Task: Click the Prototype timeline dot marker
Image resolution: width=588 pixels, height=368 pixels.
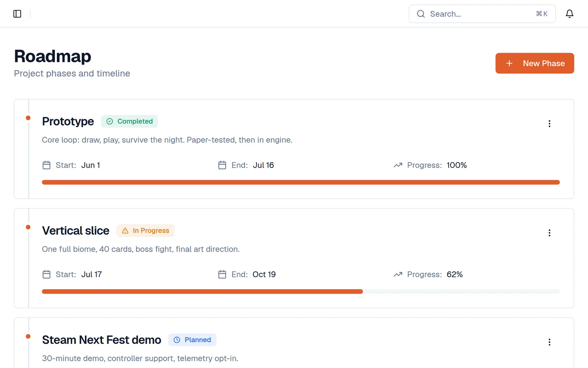Action: (x=28, y=118)
